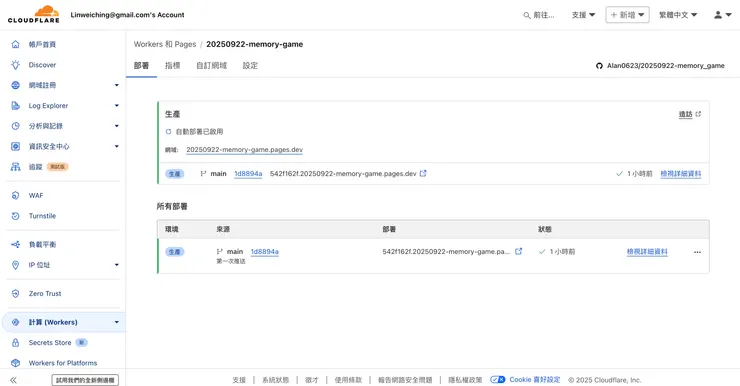Click Workers and Pages breadcrumb

(x=165, y=44)
